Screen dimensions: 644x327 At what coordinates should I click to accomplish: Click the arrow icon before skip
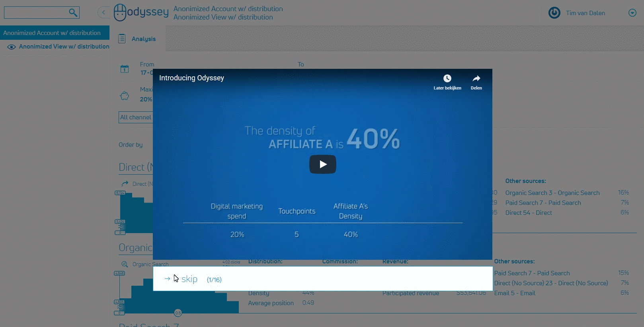[x=167, y=279]
